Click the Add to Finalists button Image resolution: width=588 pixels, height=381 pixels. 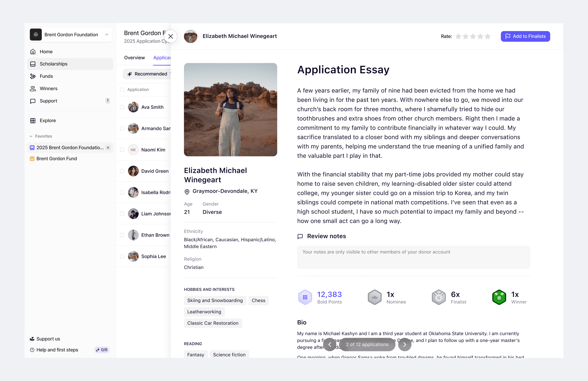click(525, 36)
